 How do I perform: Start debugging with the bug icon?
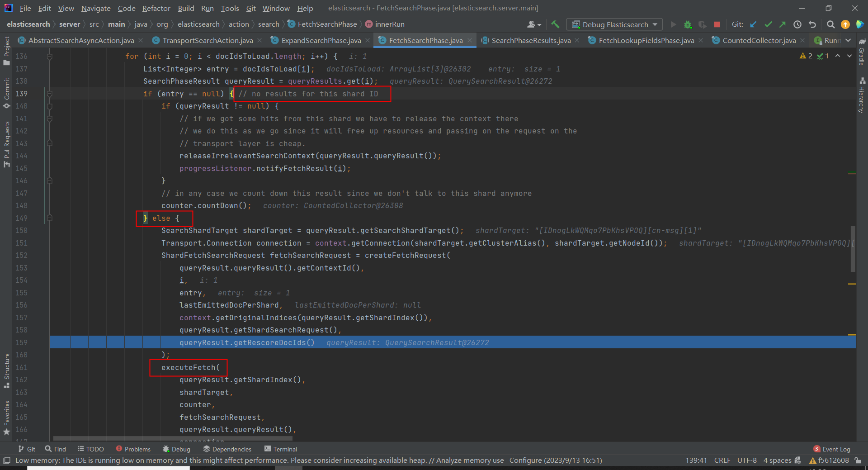(x=688, y=24)
